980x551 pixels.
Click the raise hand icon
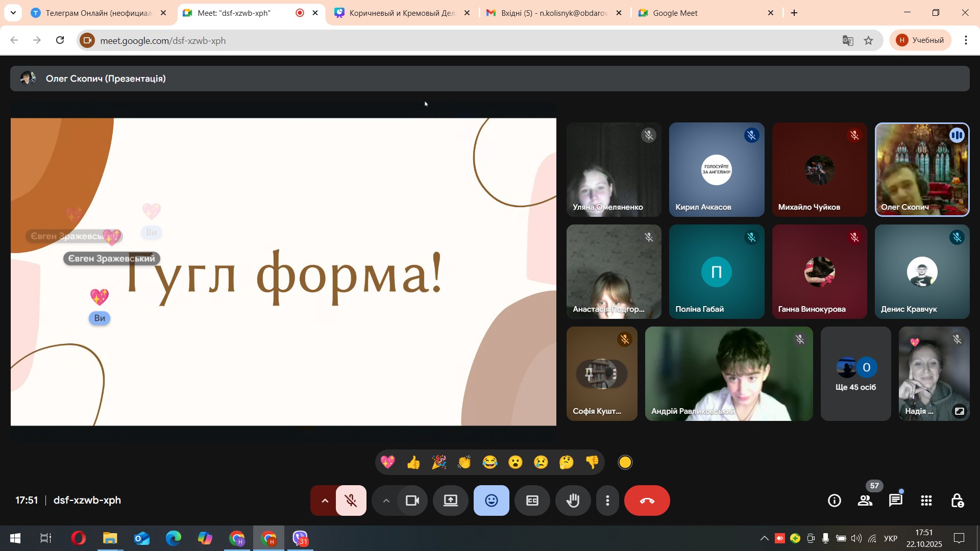(x=573, y=500)
